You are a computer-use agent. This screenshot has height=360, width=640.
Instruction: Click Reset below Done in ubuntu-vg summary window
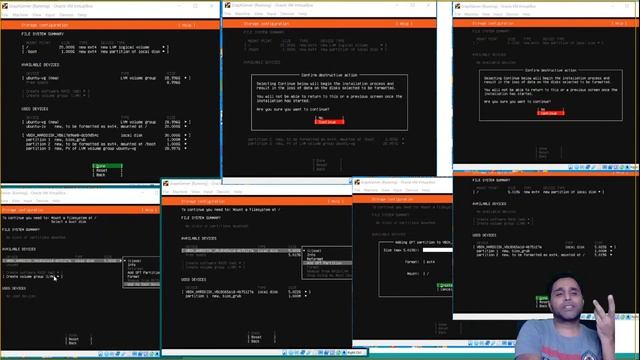click(107, 171)
